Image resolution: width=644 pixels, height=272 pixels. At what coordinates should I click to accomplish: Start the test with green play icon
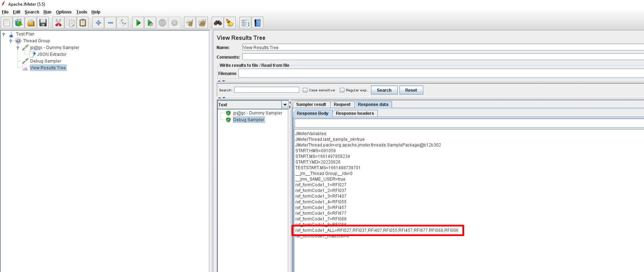[138, 23]
